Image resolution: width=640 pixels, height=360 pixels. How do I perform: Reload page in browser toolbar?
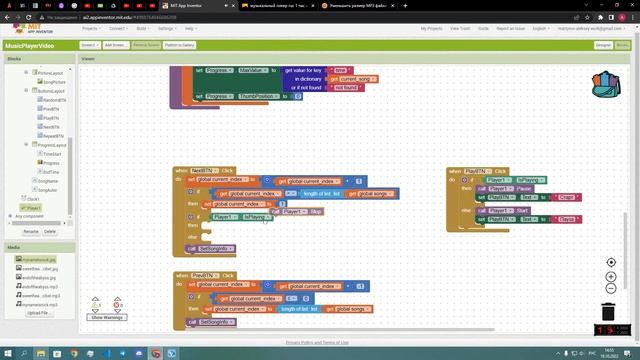[x=28, y=18]
